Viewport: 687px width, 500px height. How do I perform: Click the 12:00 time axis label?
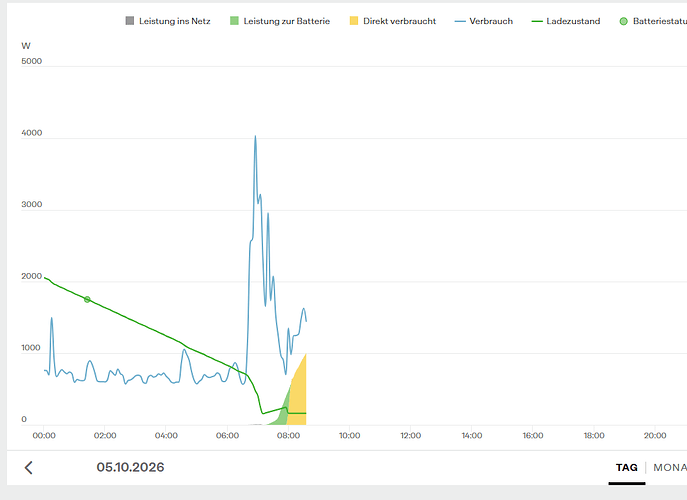pyautogui.click(x=411, y=436)
